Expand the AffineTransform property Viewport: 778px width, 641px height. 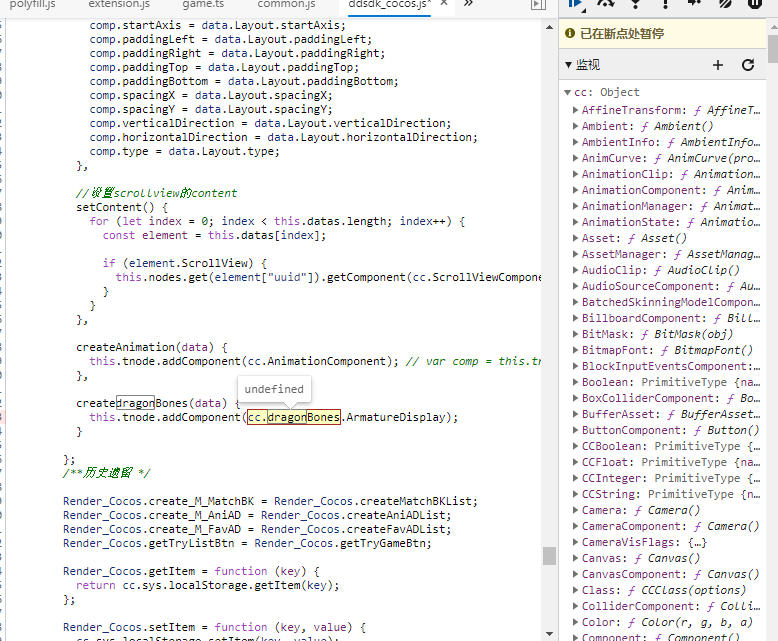(x=575, y=110)
